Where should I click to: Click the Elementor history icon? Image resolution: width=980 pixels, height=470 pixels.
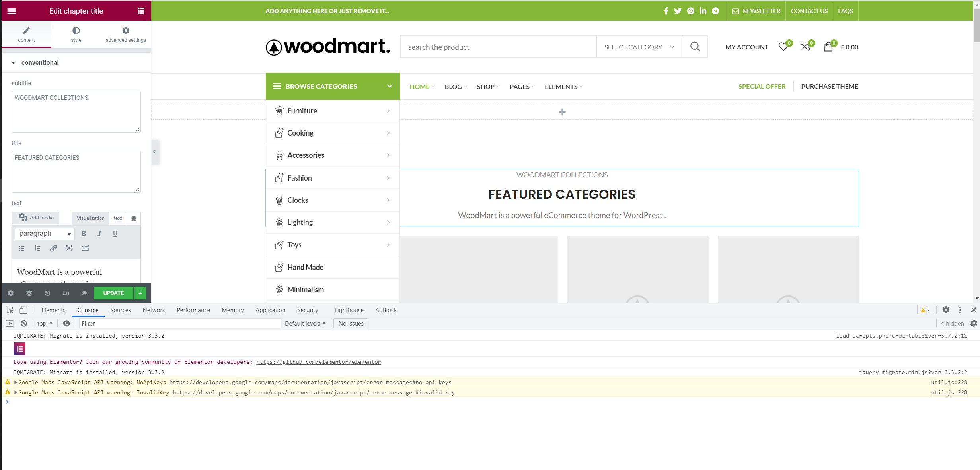click(x=47, y=293)
